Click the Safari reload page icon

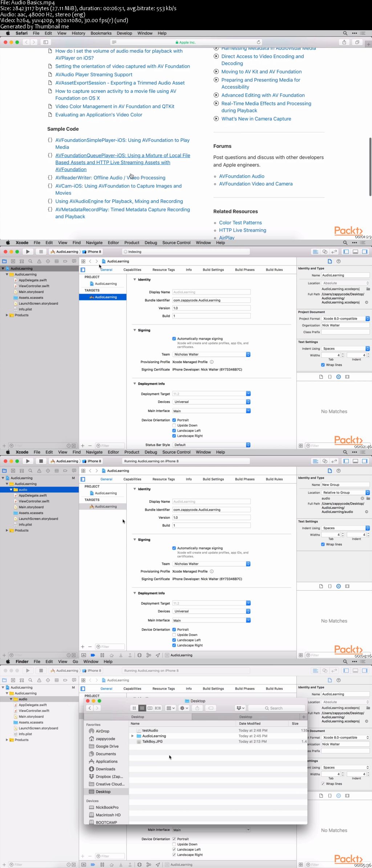259,42
